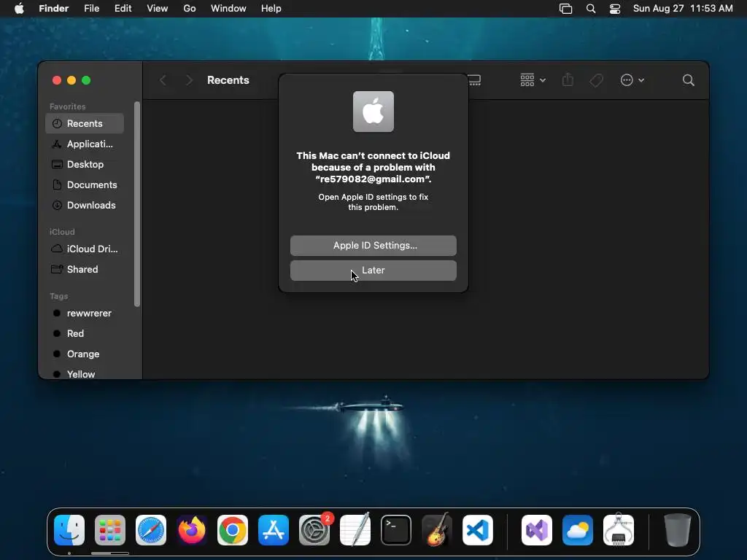Open GarageBand from the Dock

tap(437, 530)
